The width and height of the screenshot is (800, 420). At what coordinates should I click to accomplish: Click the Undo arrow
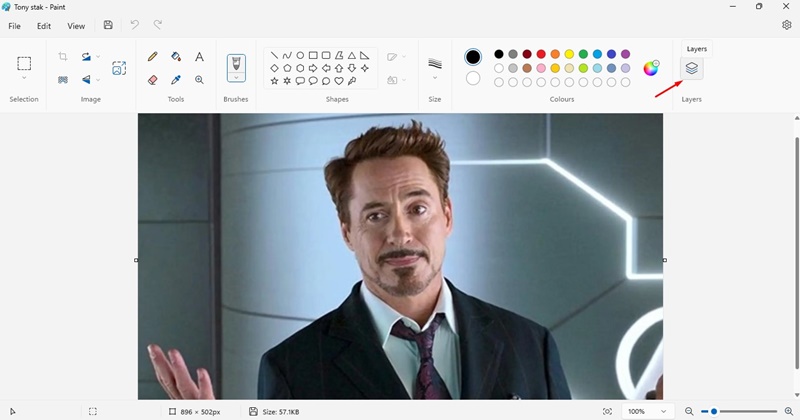(135, 25)
